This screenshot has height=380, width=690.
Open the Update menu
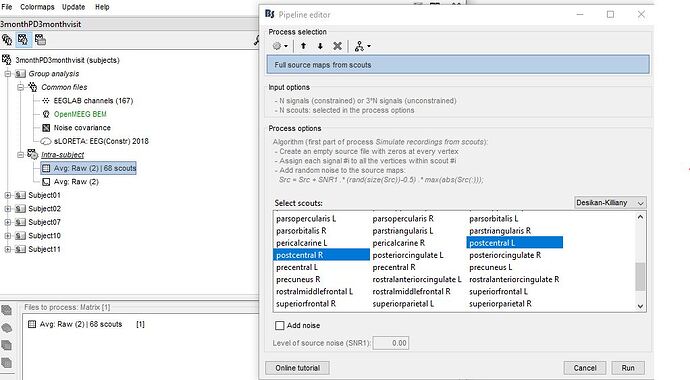(73, 7)
